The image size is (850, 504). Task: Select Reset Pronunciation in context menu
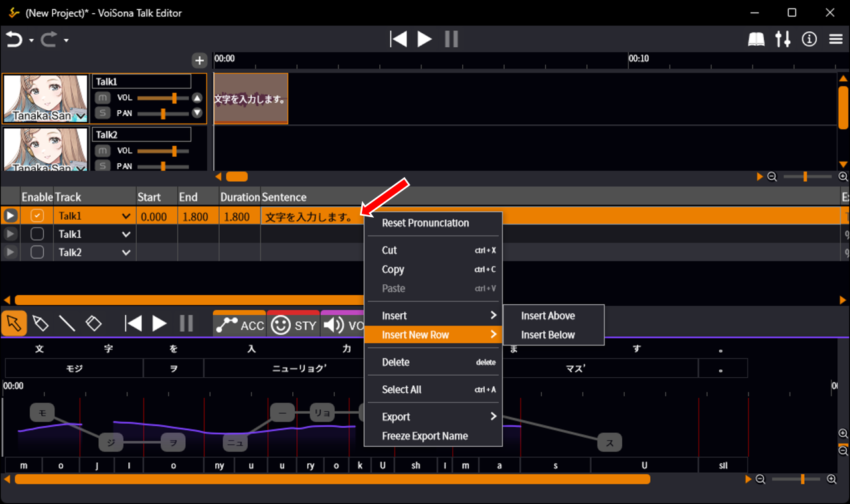click(425, 222)
